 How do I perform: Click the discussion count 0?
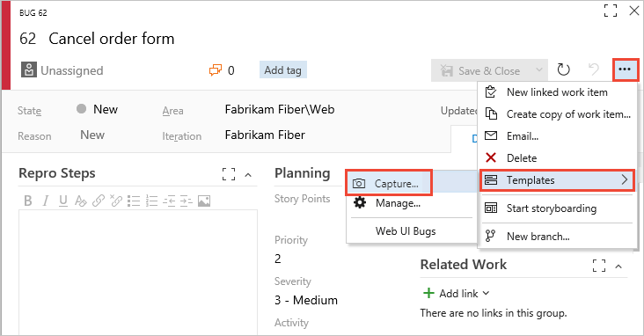tap(231, 70)
